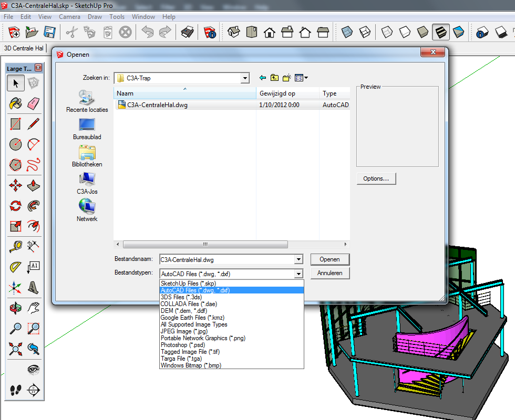Switch to Iso house view
The width and height of the screenshot is (515, 420).
(x=233, y=32)
